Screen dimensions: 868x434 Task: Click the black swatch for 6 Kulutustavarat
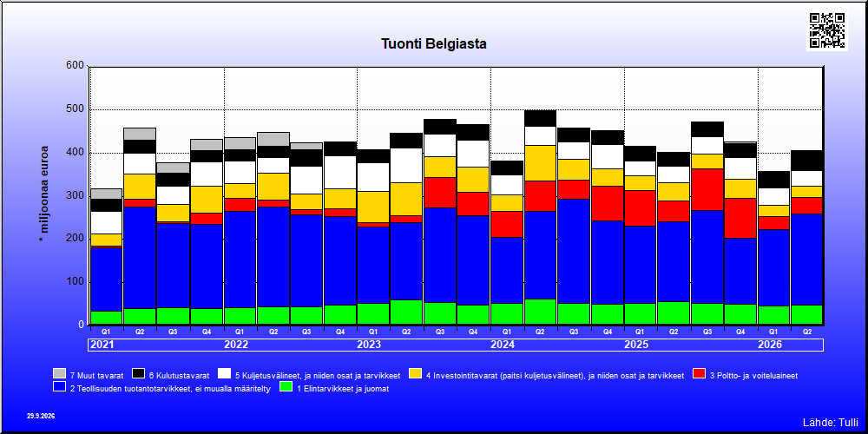pos(137,373)
